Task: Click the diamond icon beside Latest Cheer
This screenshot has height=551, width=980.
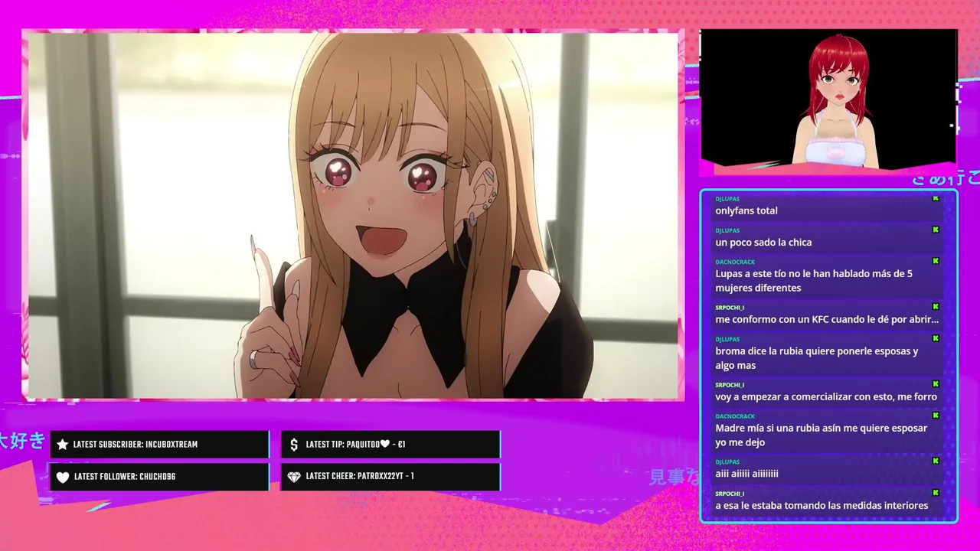Action: [x=294, y=477]
